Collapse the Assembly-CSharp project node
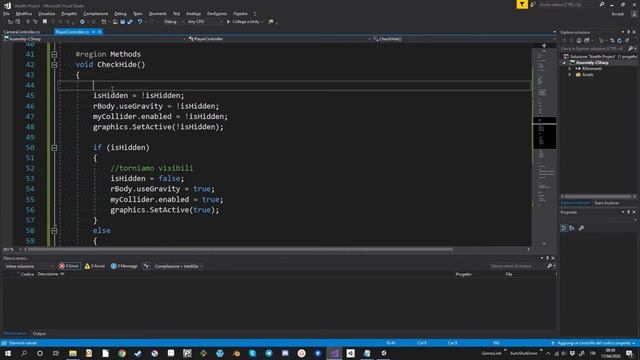 pyautogui.click(x=564, y=63)
